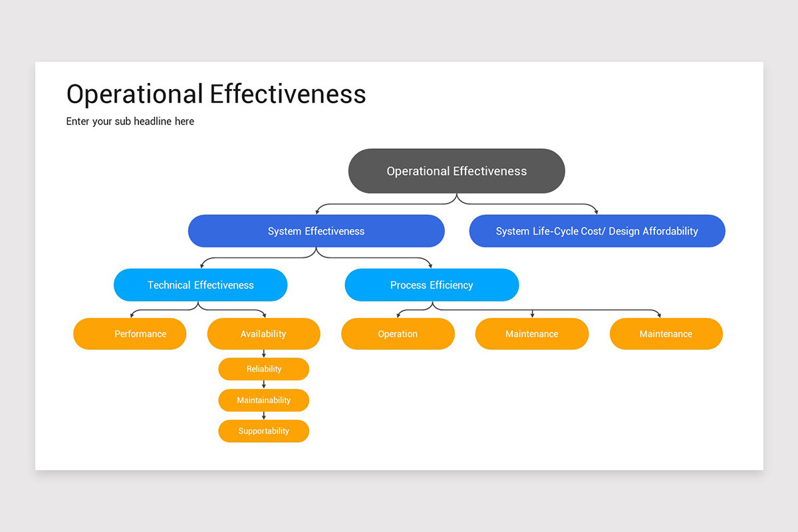The image size is (798, 532).
Task: Click the Operational Effectiveness slide title
Action: 215,94
